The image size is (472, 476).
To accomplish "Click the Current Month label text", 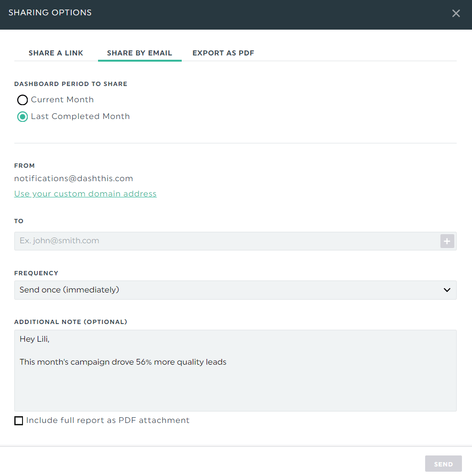I will (x=62, y=99).
